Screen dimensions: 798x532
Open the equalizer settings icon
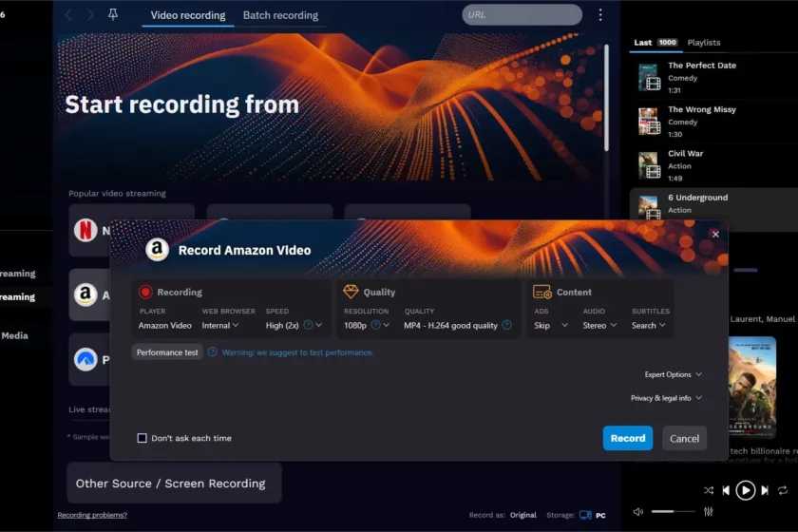click(709, 512)
